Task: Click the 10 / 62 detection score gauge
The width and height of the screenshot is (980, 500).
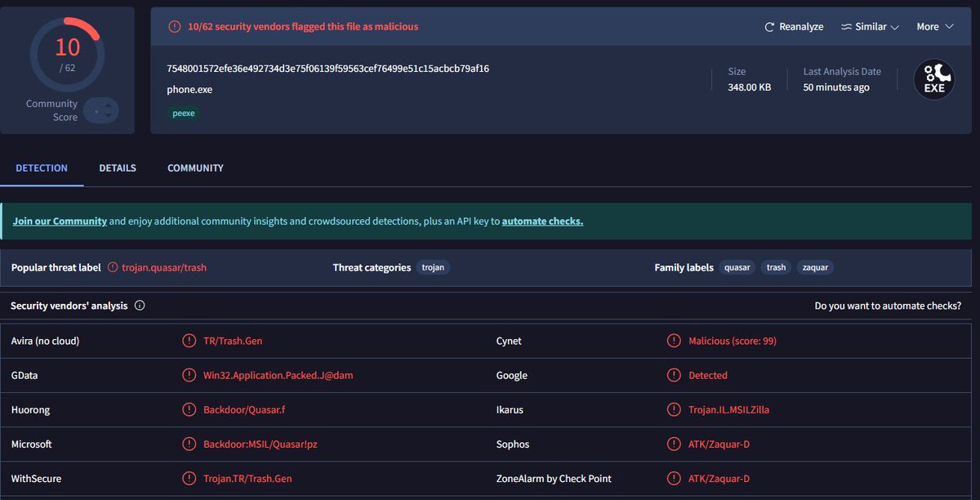Action: (67, 54)
